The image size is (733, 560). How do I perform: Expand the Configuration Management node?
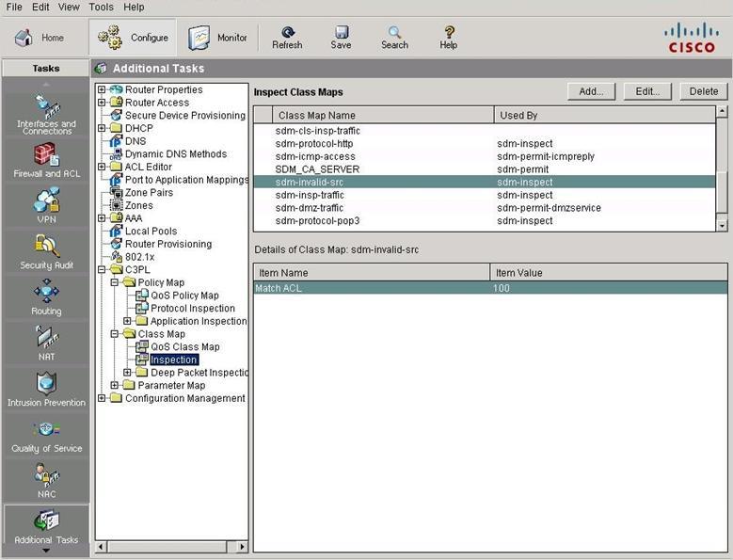tap(102, 398)
